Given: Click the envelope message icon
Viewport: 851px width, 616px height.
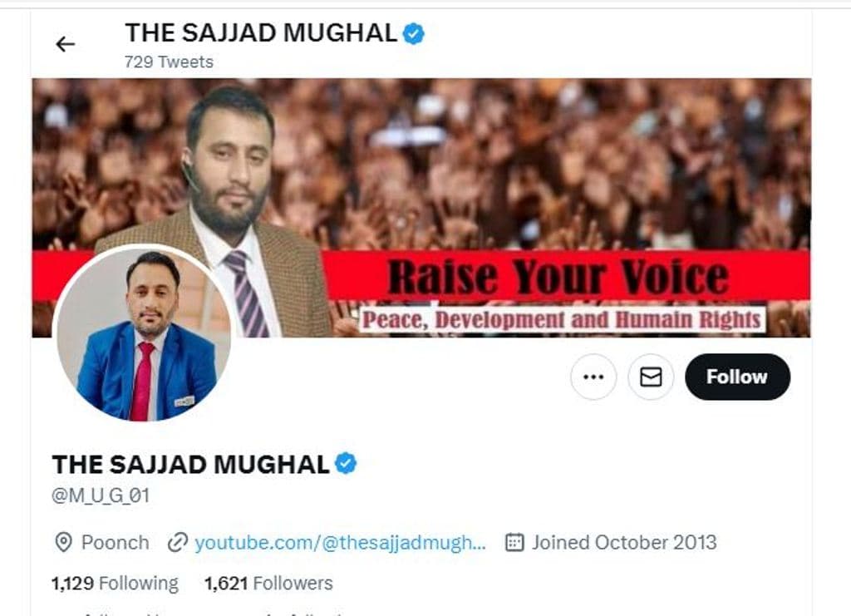Looking at the screenshot, I should (x=651, y=377).
